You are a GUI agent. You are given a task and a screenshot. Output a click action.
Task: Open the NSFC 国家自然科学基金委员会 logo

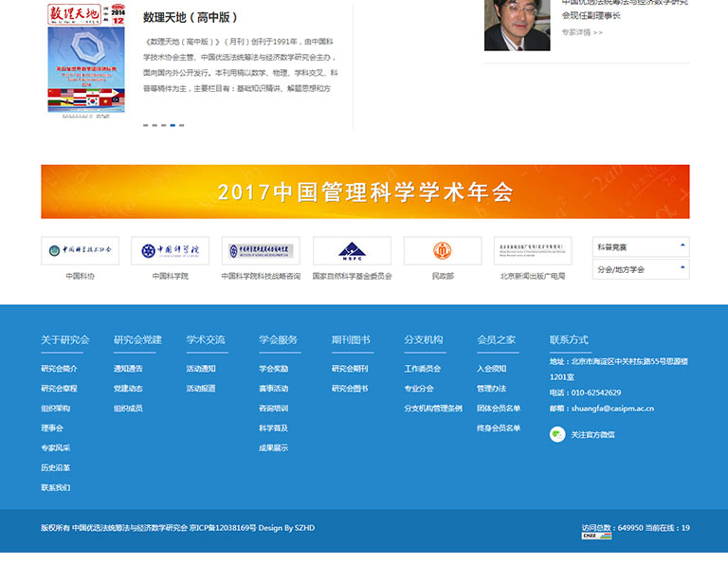[352, 251]
